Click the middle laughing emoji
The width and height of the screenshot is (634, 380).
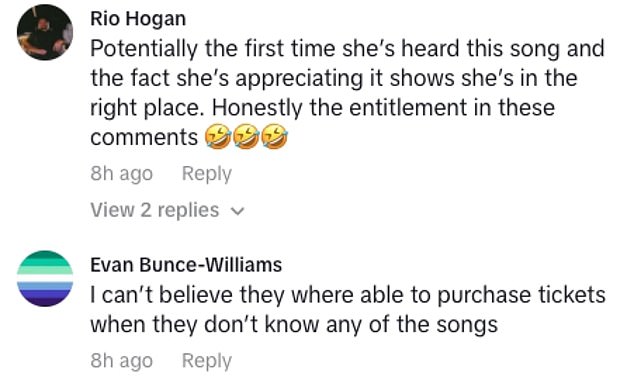tap(246, 137)
